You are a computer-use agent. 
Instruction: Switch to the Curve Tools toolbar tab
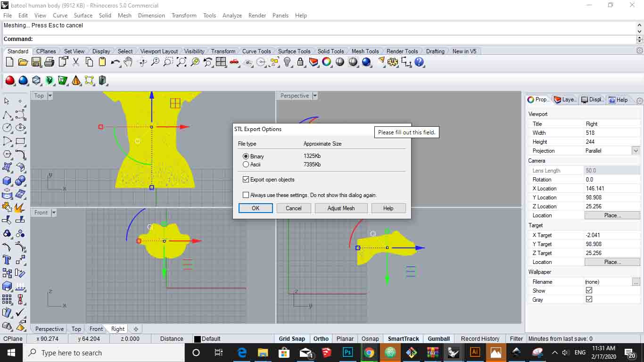point(256,51)
